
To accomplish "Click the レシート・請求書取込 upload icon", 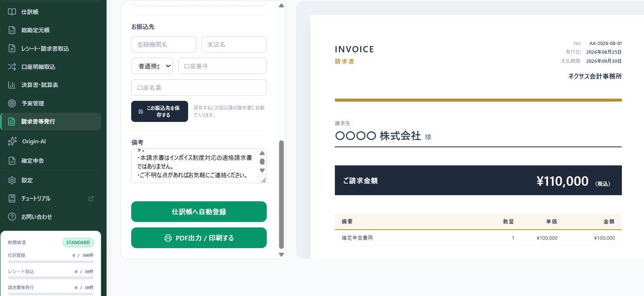I will [x=12, y=48].
